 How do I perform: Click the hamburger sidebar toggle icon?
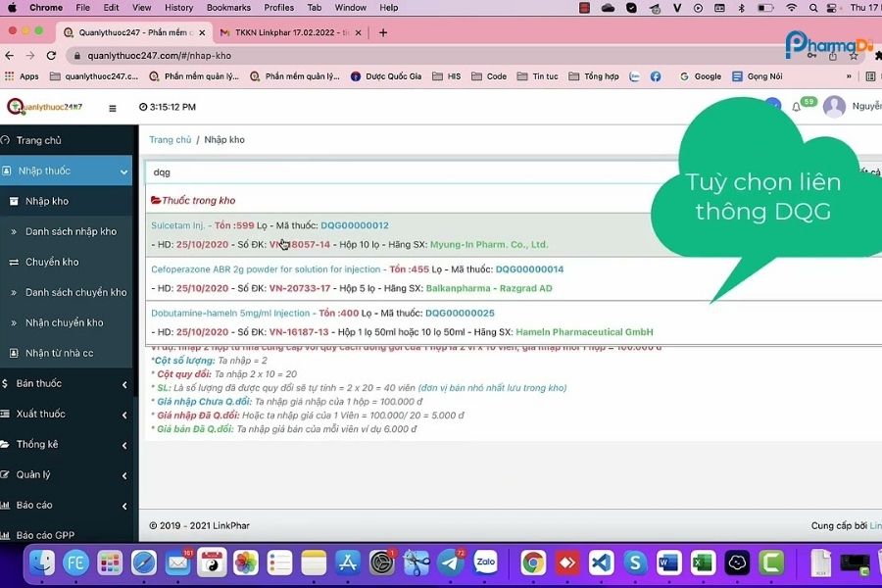[x=112, y=108]
